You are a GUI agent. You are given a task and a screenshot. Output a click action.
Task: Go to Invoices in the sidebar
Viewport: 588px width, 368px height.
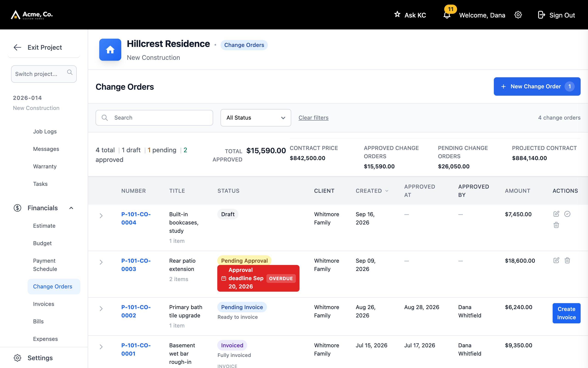click(x=43, y=304)
